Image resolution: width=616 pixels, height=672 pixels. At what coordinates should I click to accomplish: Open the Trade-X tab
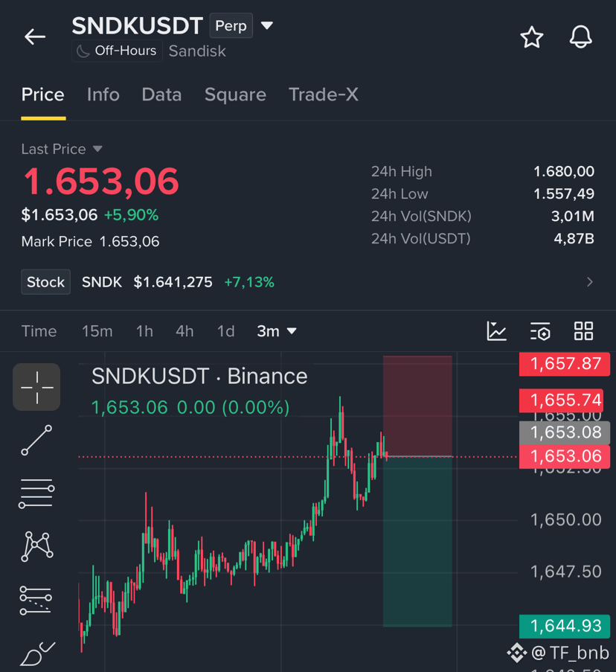click(324, 95)
